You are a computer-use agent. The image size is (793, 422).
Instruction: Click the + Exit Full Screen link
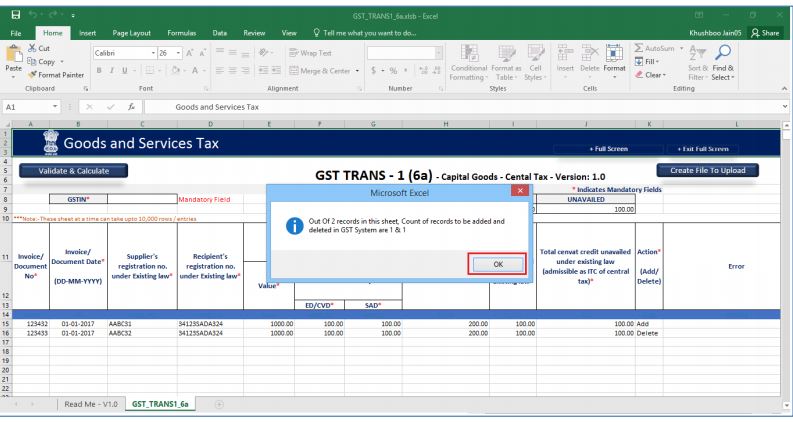pyautogui.click(x=702, y=149)
